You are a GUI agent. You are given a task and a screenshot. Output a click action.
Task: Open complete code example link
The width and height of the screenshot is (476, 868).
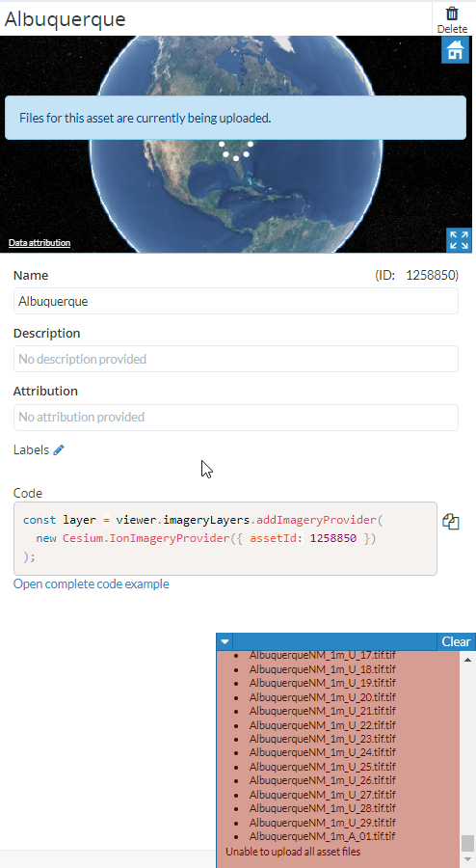coord(92,584)
